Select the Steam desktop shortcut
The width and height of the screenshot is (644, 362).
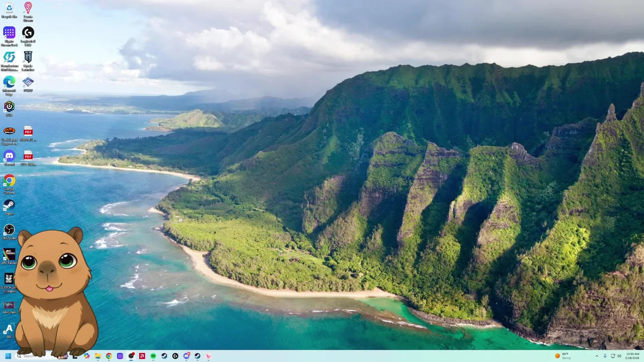click(x=9, y=207)
